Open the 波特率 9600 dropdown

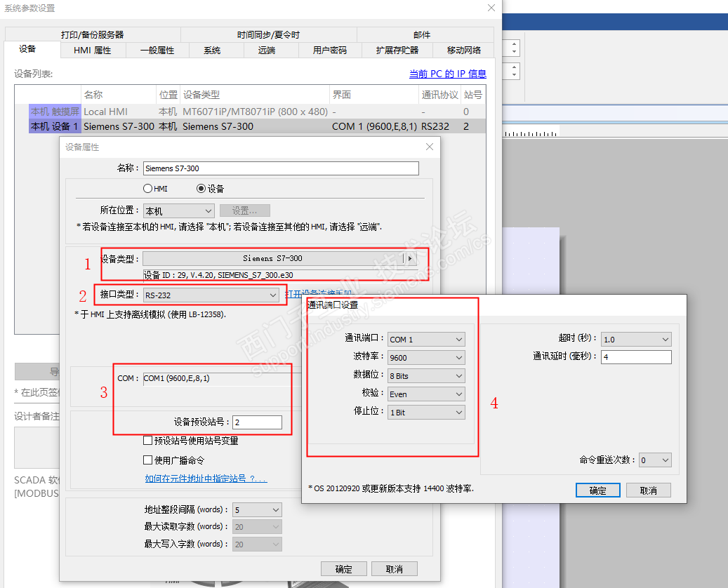426,357
